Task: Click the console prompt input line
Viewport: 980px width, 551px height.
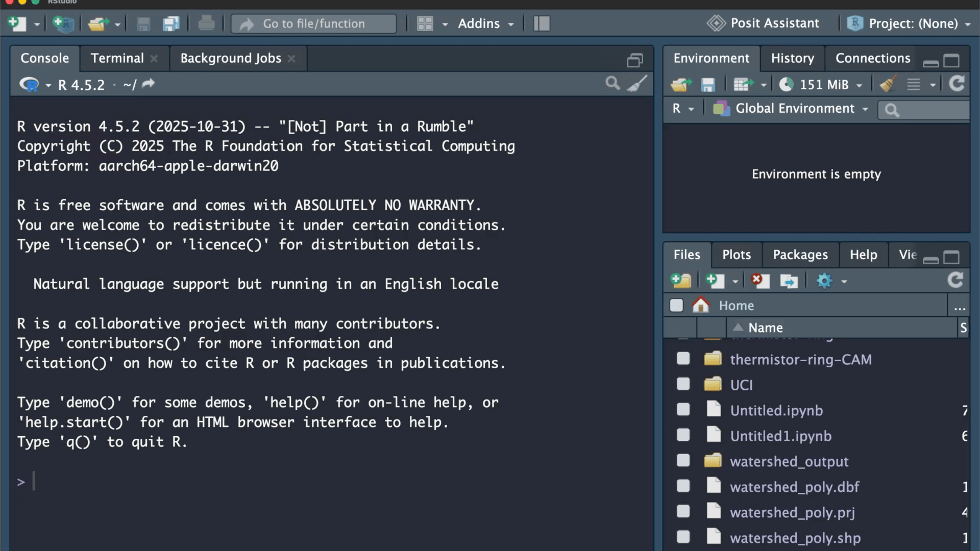Action: [x=332, y=482]
